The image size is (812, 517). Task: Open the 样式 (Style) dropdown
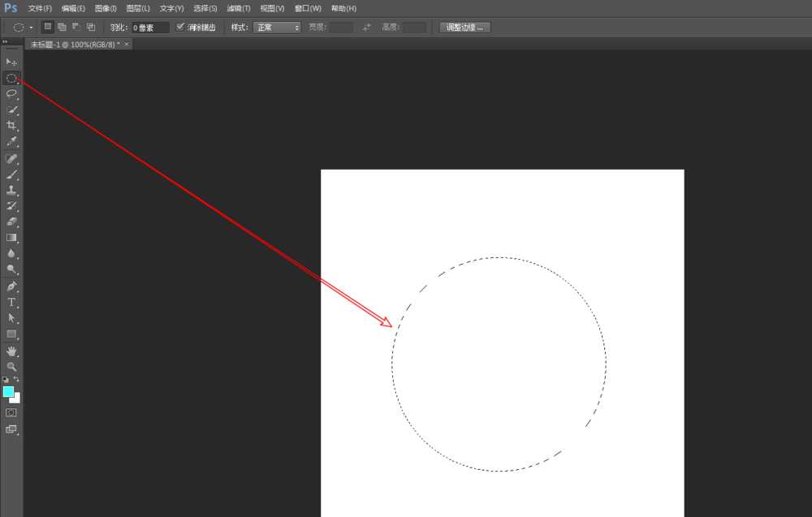coord(277,27)
